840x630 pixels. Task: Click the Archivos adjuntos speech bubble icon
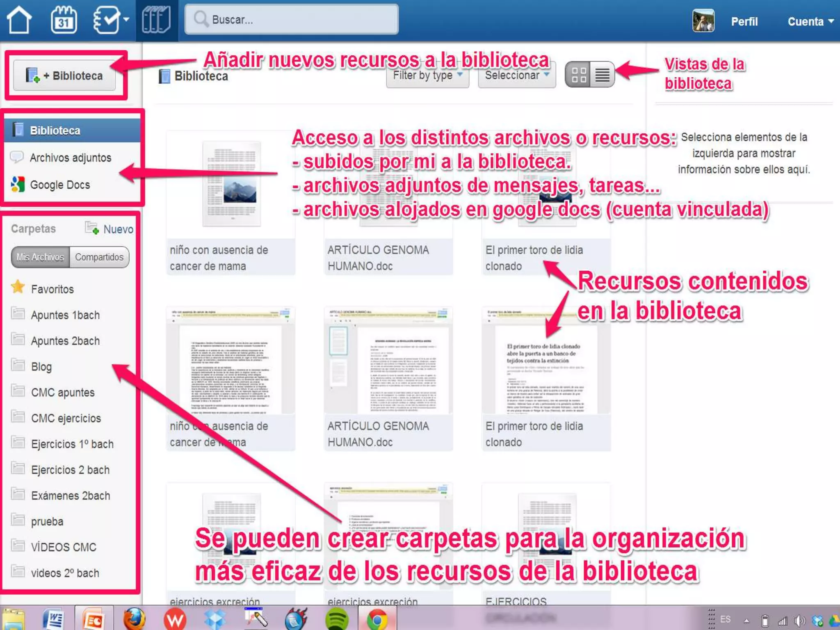pos(16,157)
